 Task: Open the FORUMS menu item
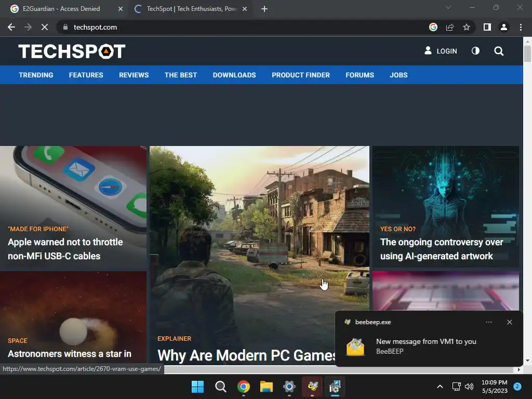(x=360, y=75)
